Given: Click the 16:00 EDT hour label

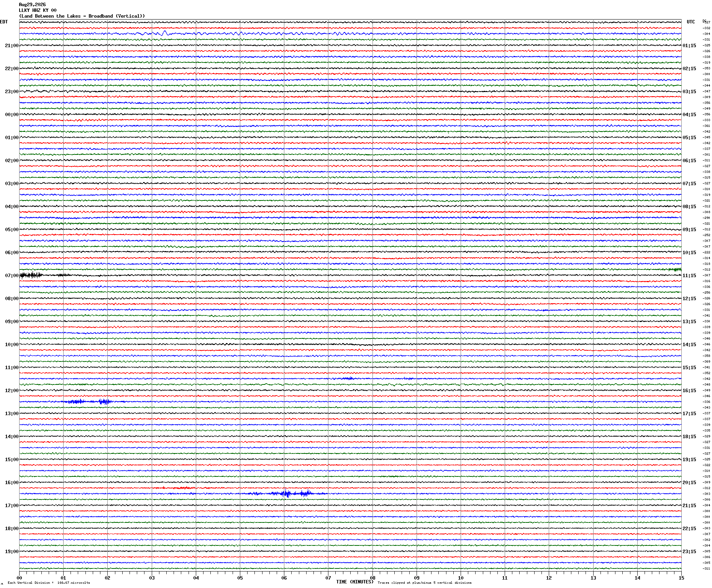Looking at the screenshot, I should tap(11, 483).
